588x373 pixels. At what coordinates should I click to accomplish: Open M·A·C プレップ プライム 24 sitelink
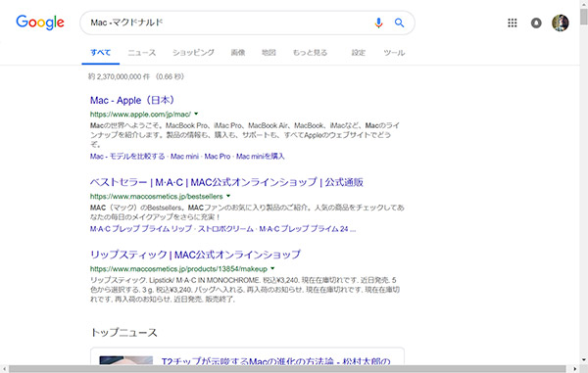[x=307, y=228]
